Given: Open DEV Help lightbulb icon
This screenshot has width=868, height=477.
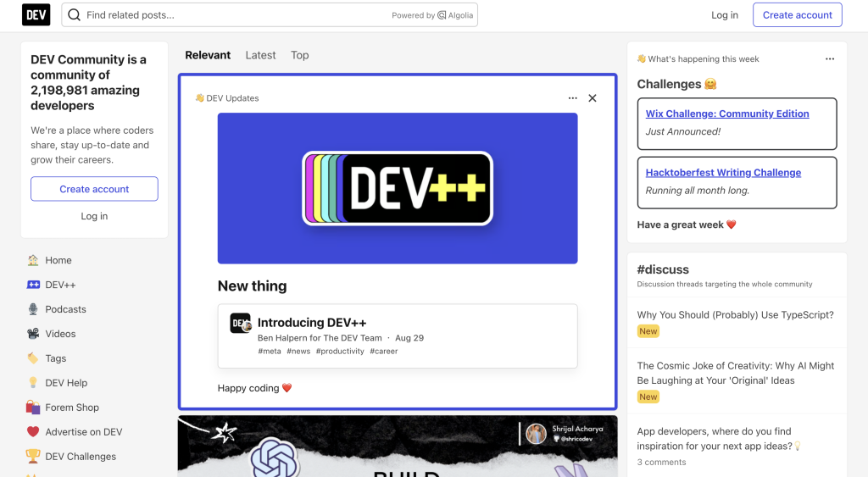Looking at the screenshot, I should [x=33, y=383].
